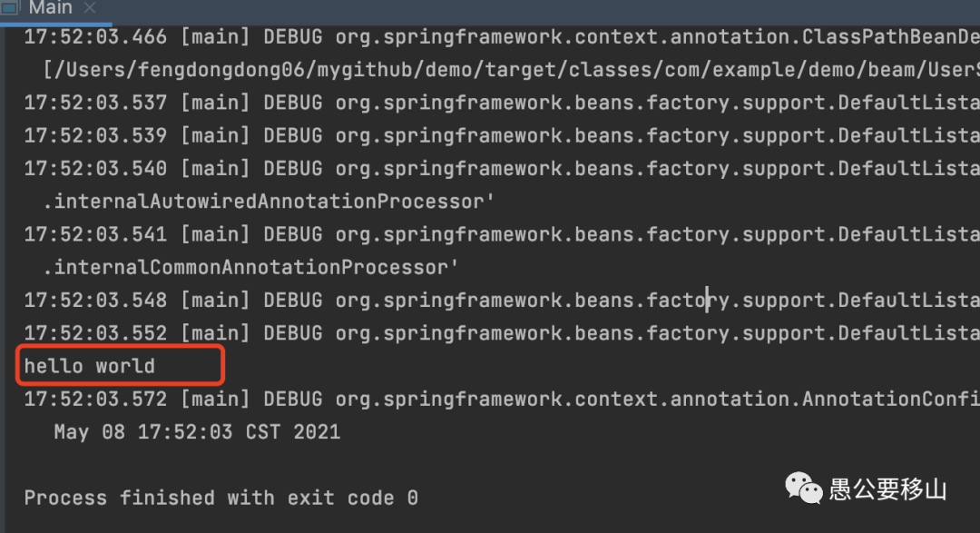
Task: Click the 17:52:03.540 log entry
Action: [x=502, y=168]
